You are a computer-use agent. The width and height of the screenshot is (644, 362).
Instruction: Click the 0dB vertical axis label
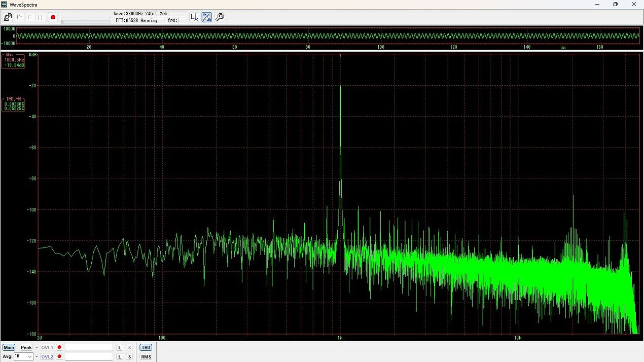(x=32, y=54)
